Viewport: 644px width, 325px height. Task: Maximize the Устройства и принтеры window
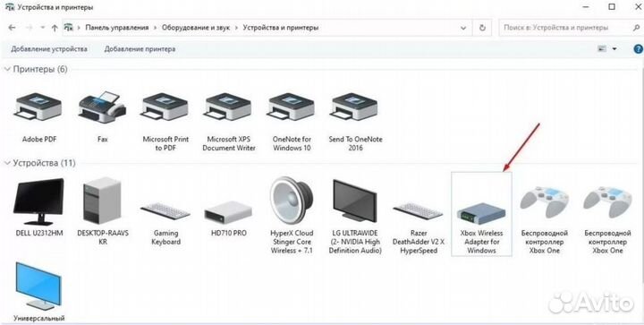(612, 7)
